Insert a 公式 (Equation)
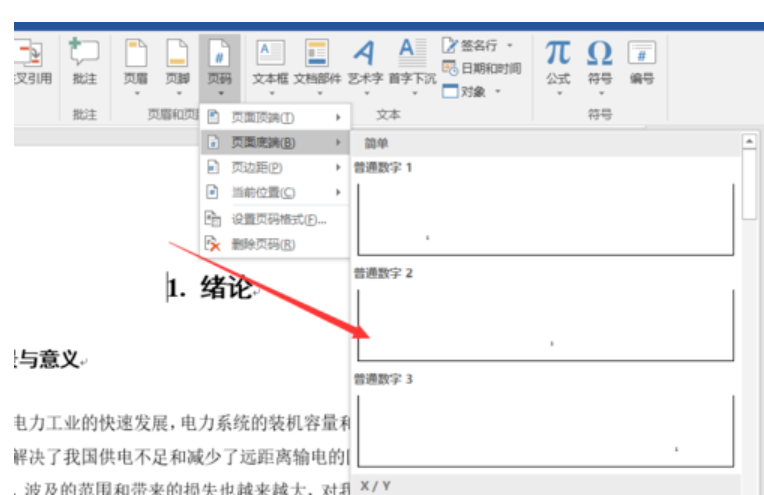 (558, 60)
